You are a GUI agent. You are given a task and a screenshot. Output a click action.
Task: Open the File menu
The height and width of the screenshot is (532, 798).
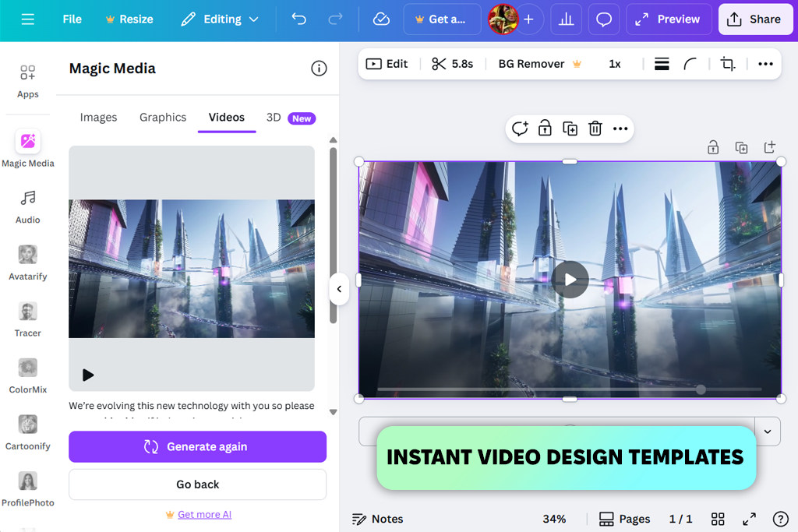[x=72, y=19]
